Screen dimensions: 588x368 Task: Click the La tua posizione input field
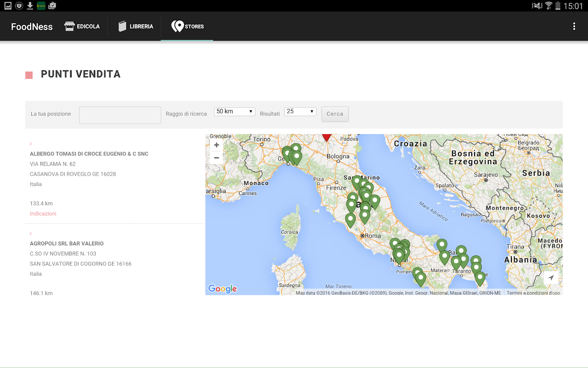[x=120, y=115]
